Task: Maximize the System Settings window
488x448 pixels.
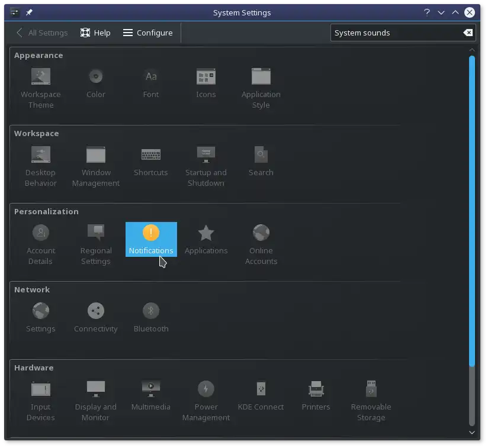Action: tap(455, 12)
